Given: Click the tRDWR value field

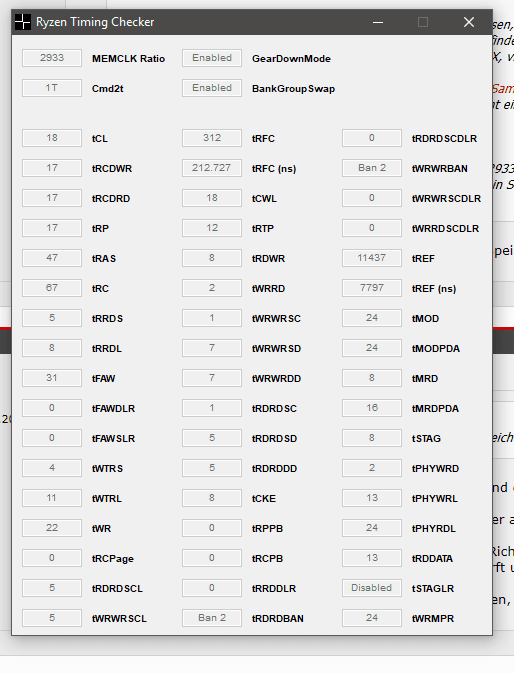Looking at the screenshot, I should pyautogui.click(x=212, y=258).
